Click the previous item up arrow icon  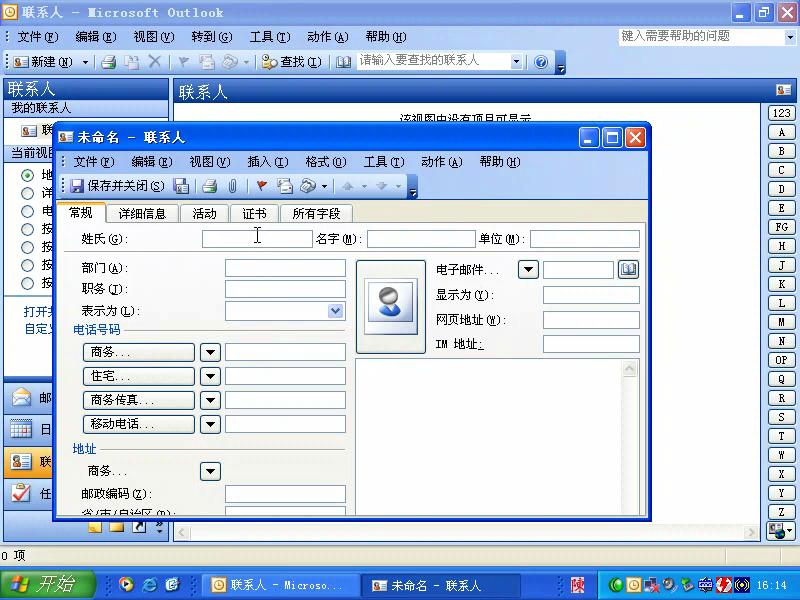coord(348,186)
